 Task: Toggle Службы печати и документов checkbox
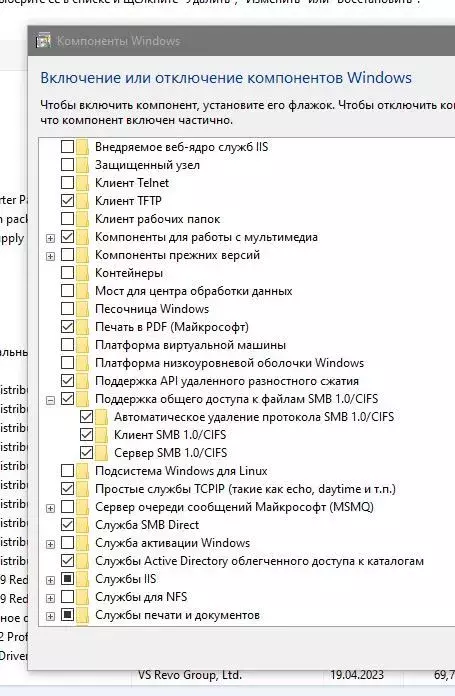[x=67, y=615]
